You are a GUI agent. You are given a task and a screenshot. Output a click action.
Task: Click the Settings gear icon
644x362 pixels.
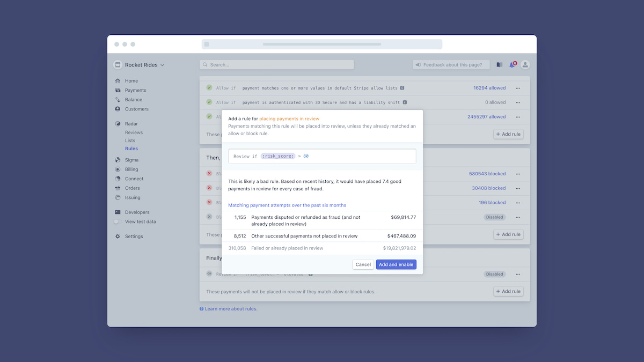point(118,237)
